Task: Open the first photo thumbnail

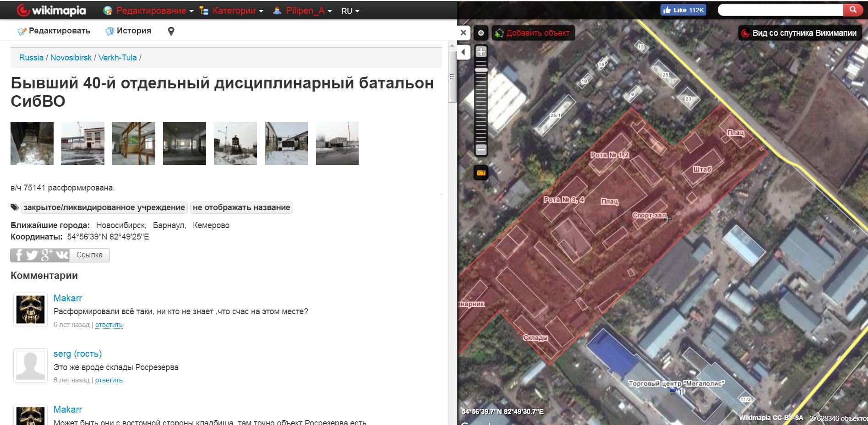Action: pos(32,143)
